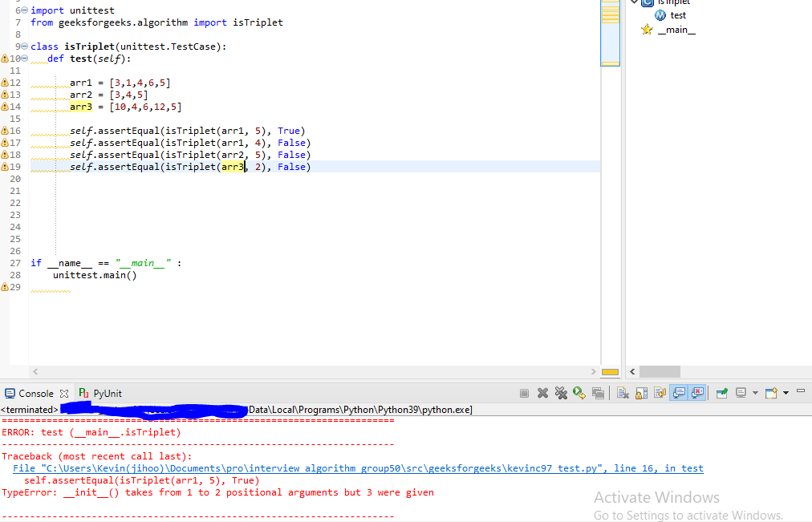Click the warning marker on line 12
This screenshot has height=522, width=812.
click(5, 83)
